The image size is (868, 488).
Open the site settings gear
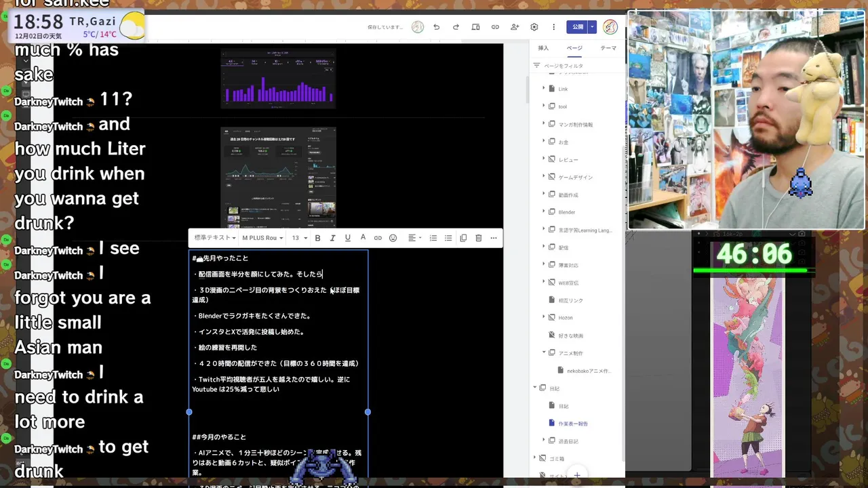tap(534, 27)
